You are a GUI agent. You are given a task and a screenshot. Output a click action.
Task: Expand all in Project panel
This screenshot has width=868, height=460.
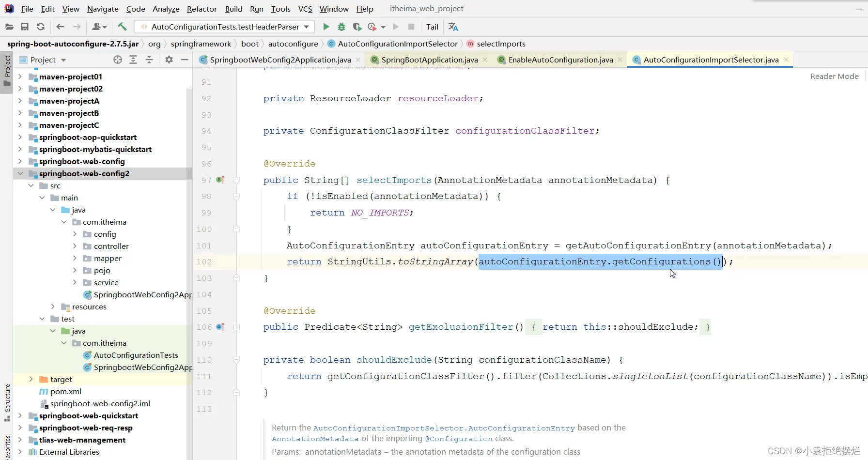tap(133, 60)
